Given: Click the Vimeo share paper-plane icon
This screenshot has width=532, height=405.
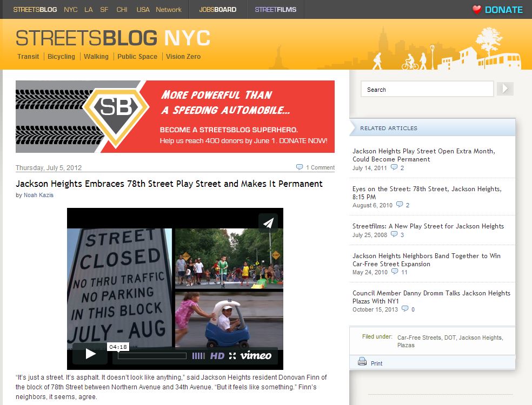Looking at the screenshot, I should (268, 222).
